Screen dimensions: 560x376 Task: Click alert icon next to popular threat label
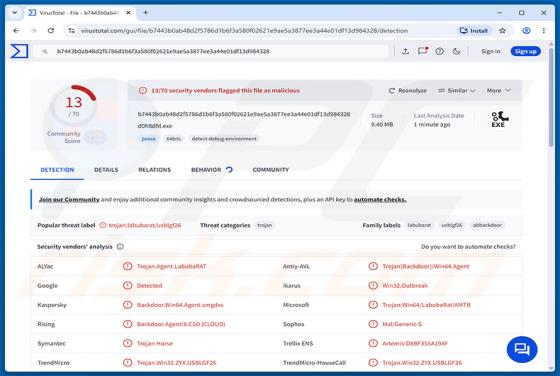coord(103,225)
